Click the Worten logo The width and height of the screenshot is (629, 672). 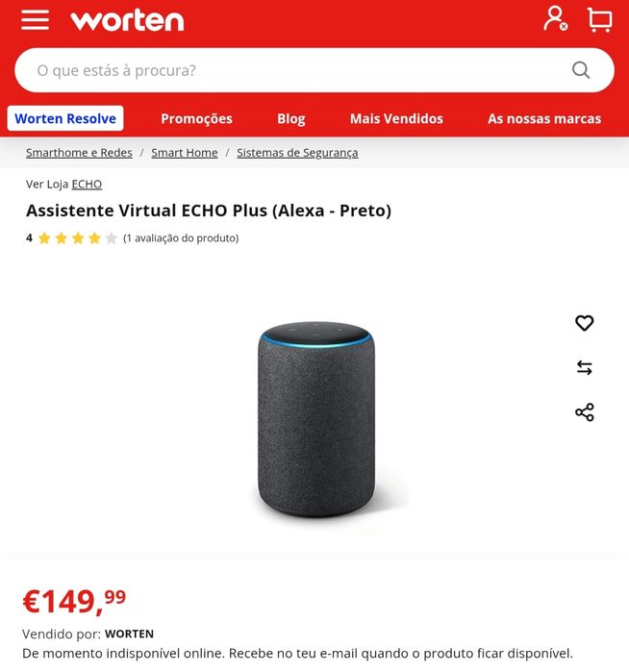(127, 20)
